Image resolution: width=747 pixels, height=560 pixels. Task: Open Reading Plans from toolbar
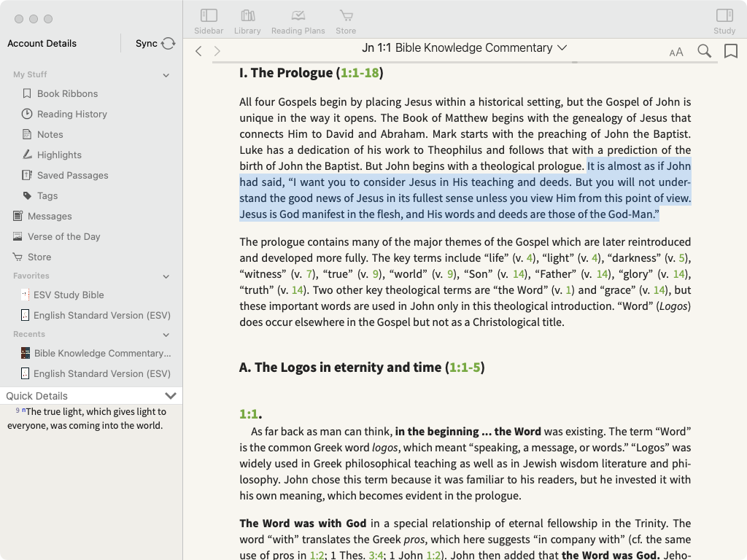pyautogui.click(x=298, y=21)
